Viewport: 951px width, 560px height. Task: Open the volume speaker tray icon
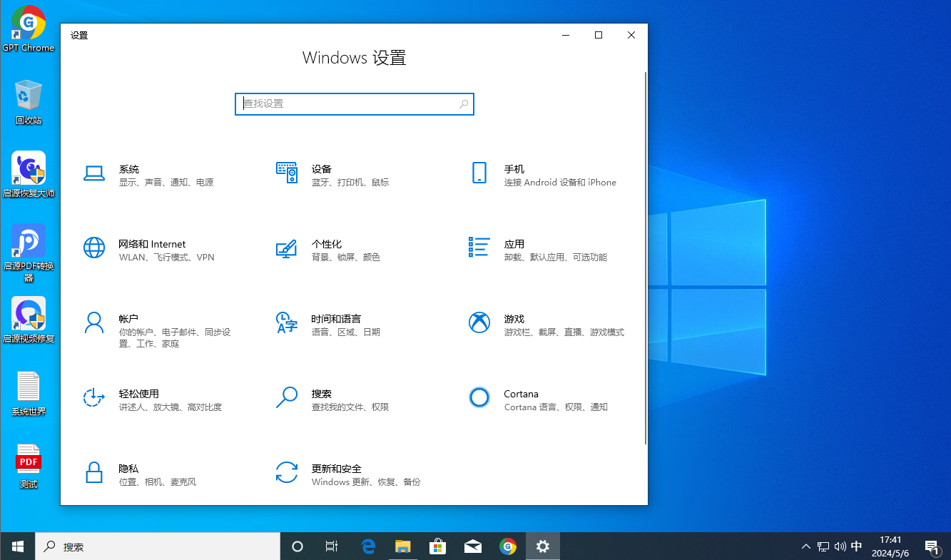[840, 546]
